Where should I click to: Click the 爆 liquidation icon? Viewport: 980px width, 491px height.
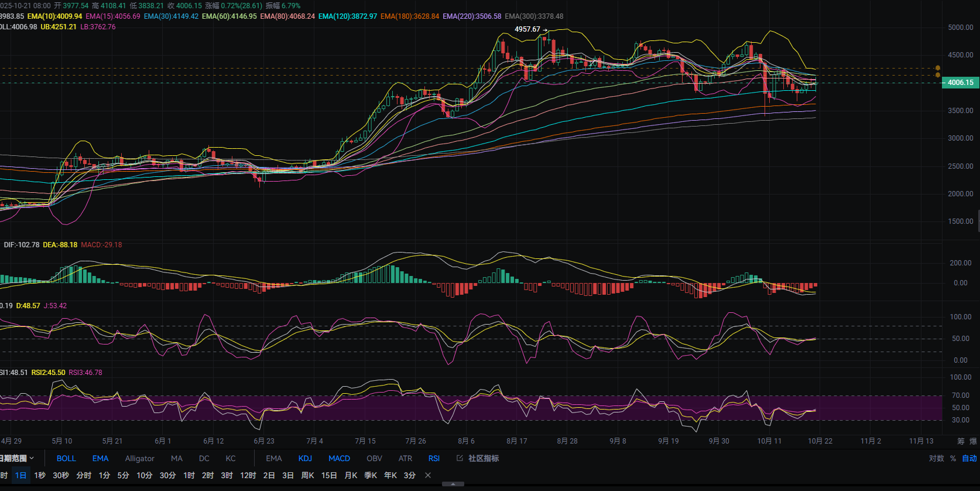973,441
